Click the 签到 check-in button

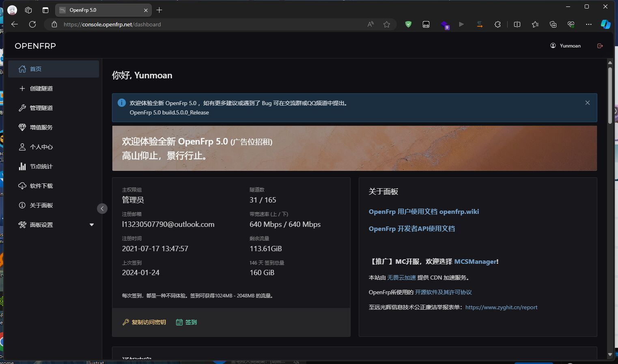tap(186, 322)
